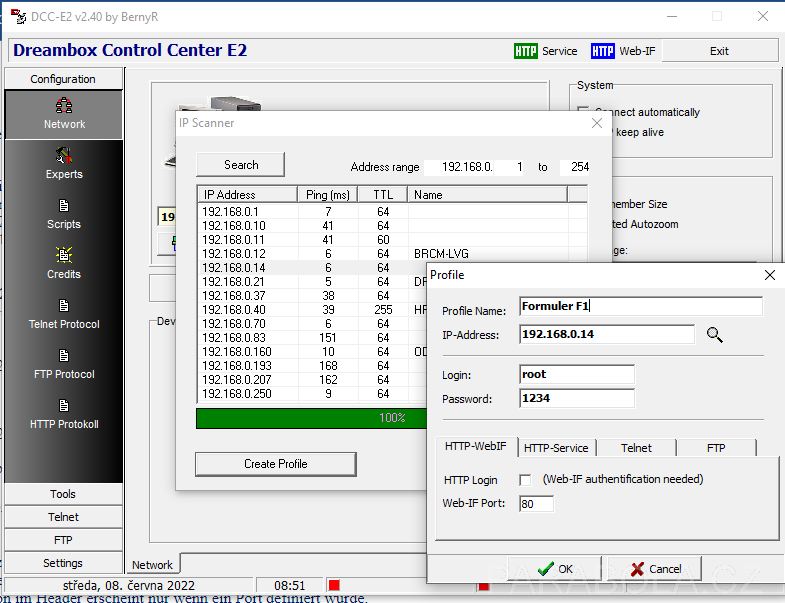The width and height of the screenshot is (785, 603).
Task: Click the green HTTP Service icon
Action: [526, 51]
